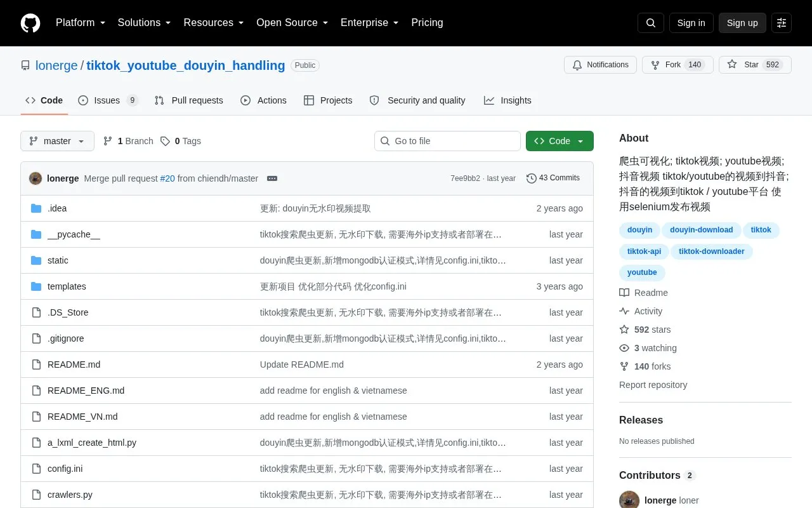Click the Notifications bell button
Image resolution: width=812 pixels, height=508 pixels.
pyautogui.click(x=600, y=65)
